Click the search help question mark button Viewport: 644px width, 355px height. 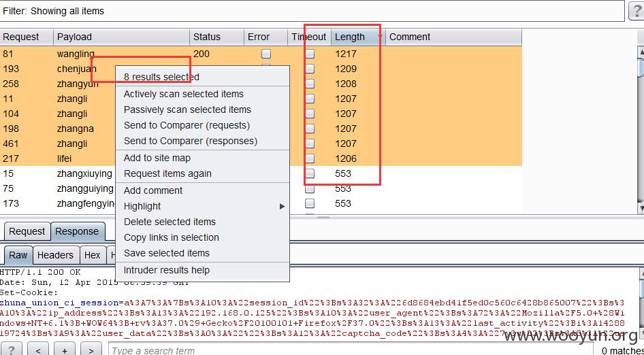[10, 350]
